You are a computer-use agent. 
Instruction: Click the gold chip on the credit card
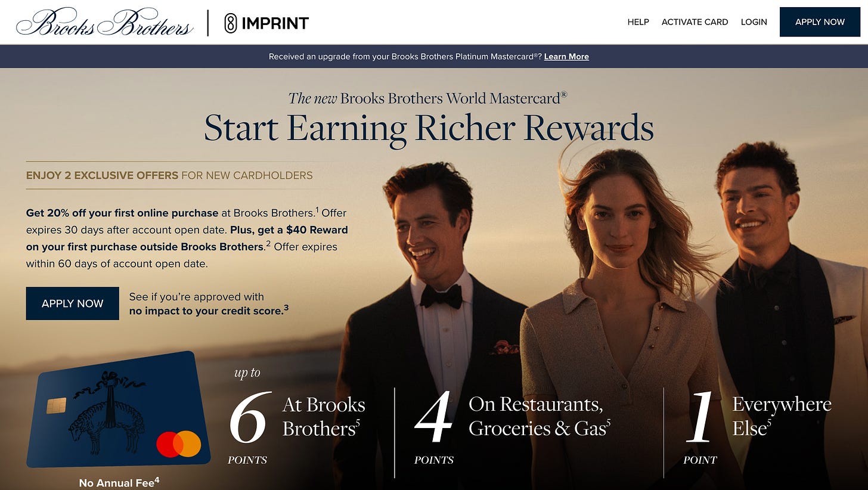(56, 405)
